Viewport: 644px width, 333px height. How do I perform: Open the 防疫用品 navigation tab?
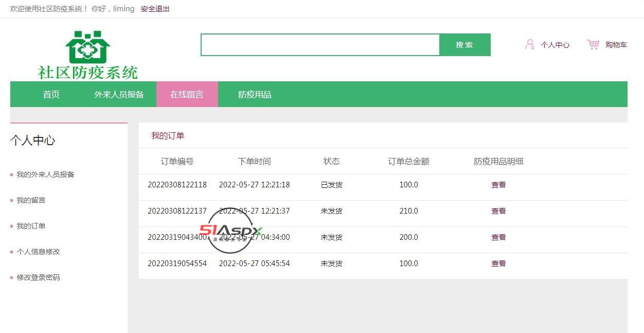[255, 94]
